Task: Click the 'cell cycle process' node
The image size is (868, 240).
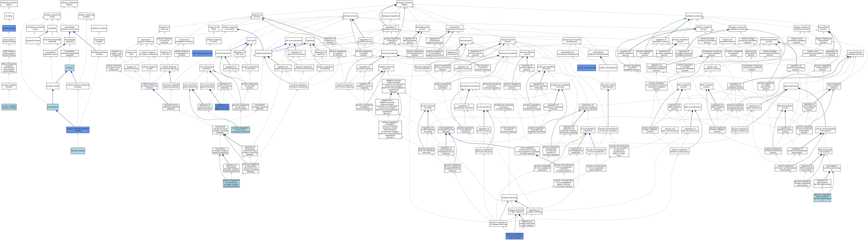Action: (223, 53)
